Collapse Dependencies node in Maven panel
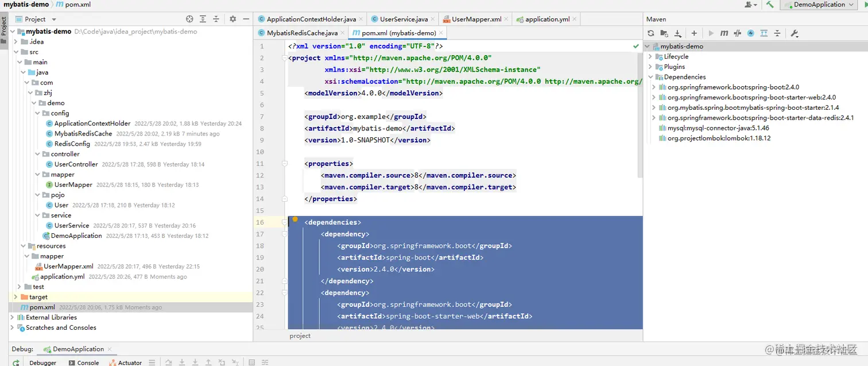This screenshot has width=868, height=366. [650, 77]
